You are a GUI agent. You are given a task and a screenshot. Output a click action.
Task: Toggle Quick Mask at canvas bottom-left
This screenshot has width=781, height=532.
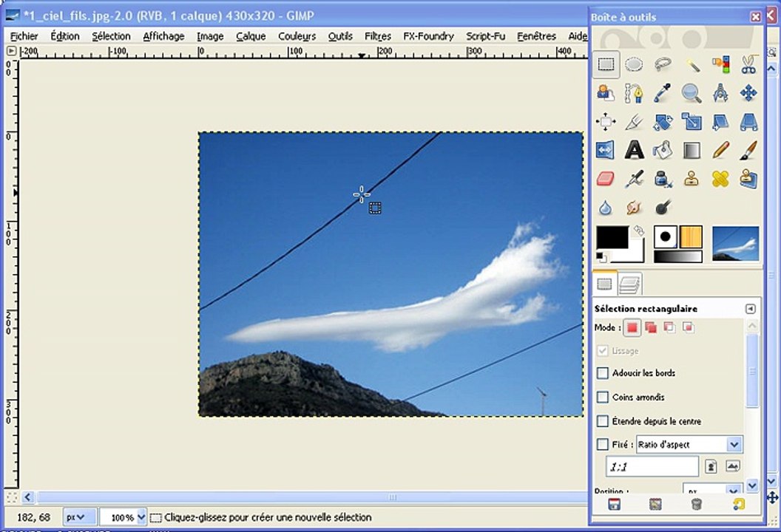click(x=12, y=497)
